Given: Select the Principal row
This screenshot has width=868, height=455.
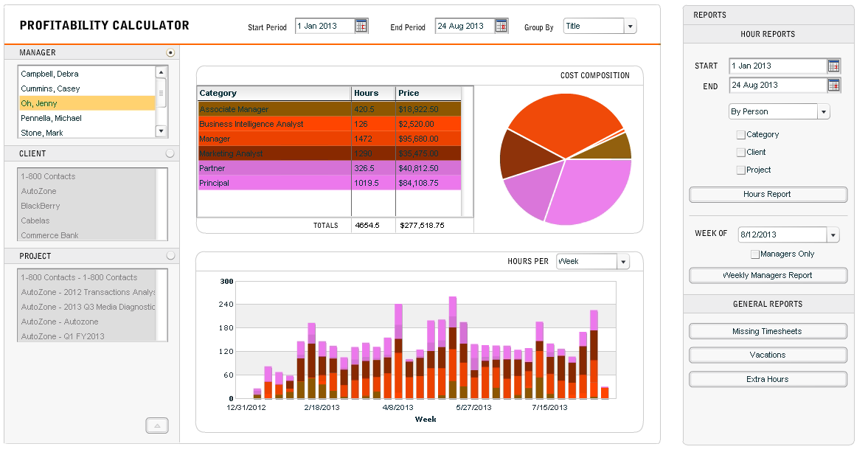Looking at the screenshot, I should 330,183.
